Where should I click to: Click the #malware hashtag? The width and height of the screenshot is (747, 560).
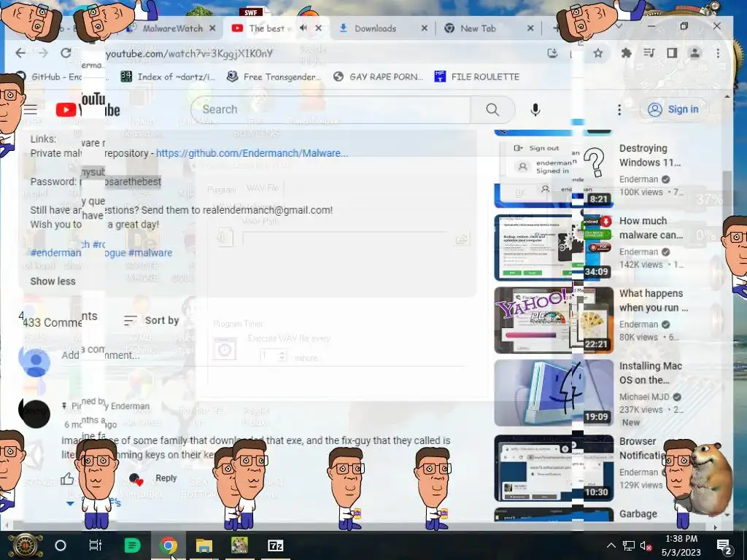[x=150, y=252]
